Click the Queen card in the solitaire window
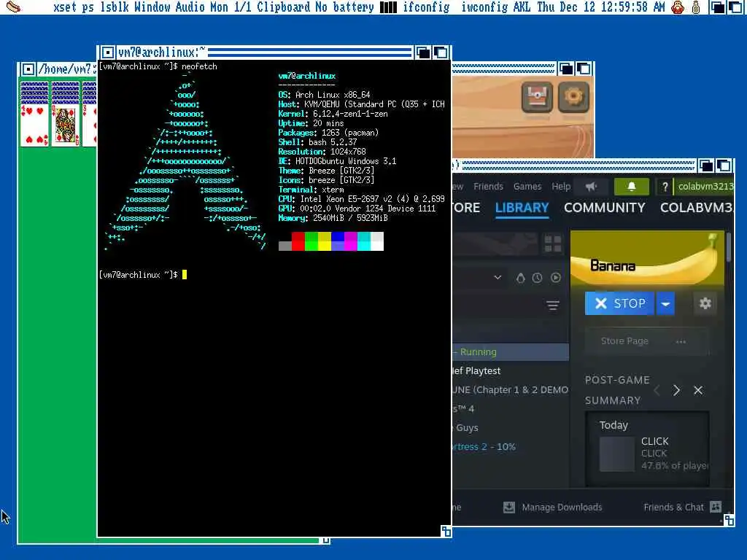The image size is (747, 560). tap(65, 125)
